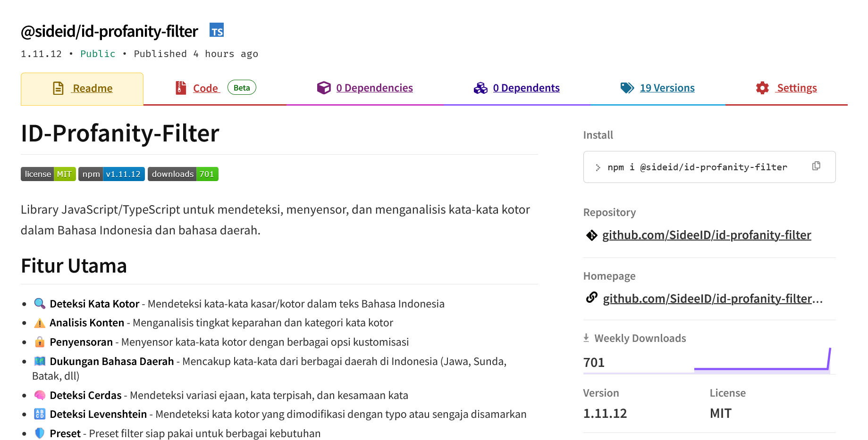Open the Readme tab

click(x=82, y=89)
